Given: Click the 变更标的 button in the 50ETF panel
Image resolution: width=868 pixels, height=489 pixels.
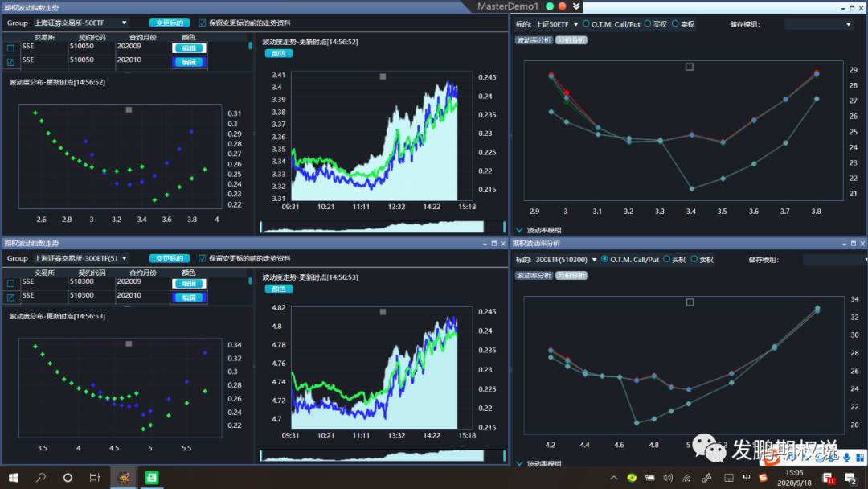Looking at the screenshot, I should click(x=169, y=23).
